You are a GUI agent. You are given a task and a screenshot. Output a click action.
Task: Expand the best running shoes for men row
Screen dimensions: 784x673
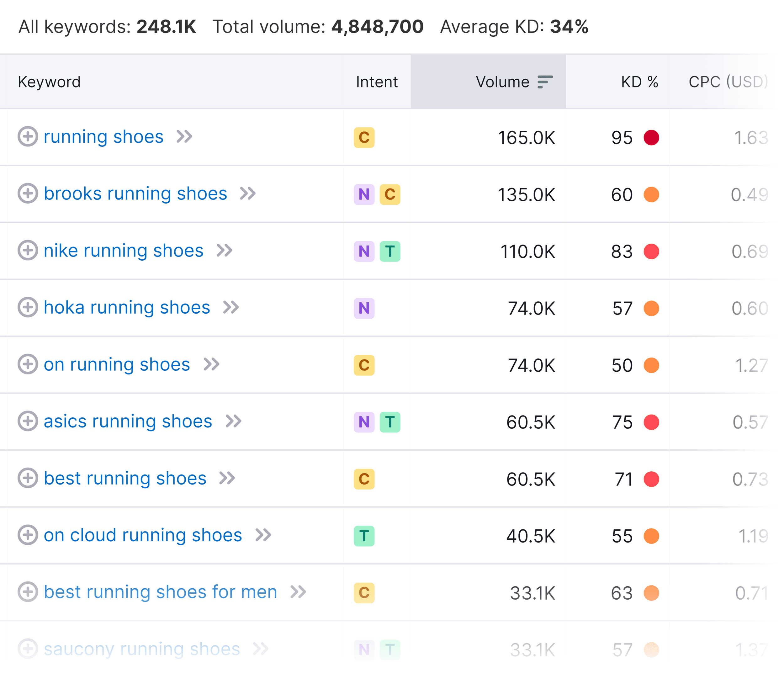tap(27, 592)
